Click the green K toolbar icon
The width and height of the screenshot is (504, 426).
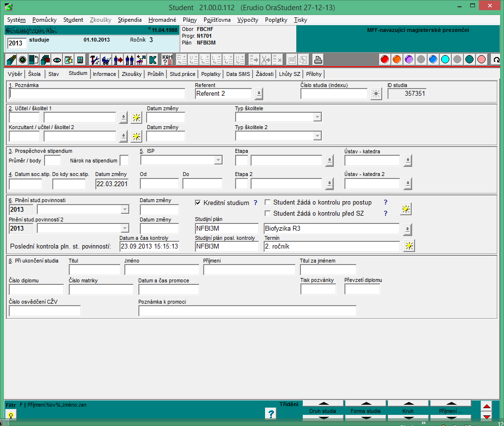153,60
